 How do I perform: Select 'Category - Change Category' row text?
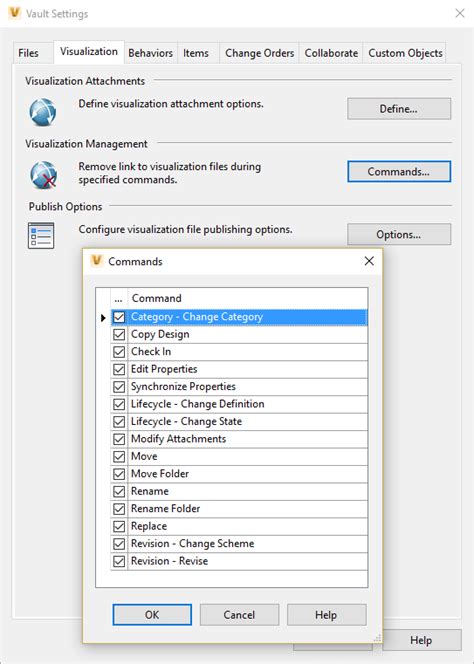[x=197, y=317]
